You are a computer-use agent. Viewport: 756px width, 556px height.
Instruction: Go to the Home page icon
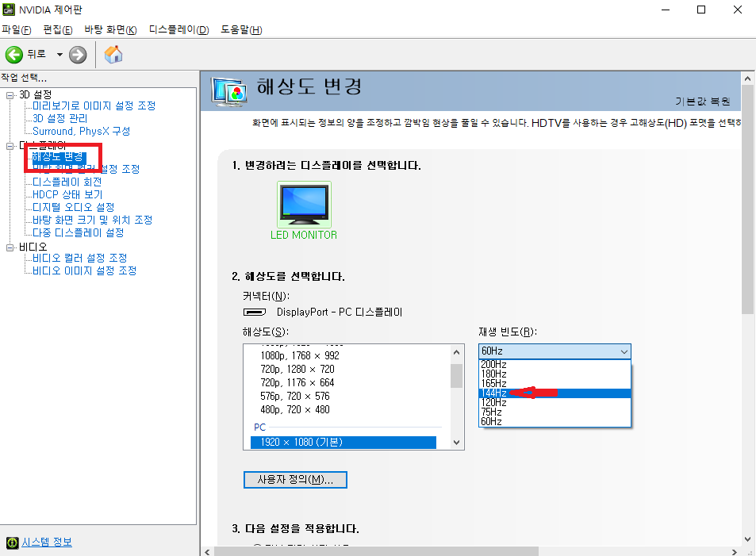[x=113, y=55]
